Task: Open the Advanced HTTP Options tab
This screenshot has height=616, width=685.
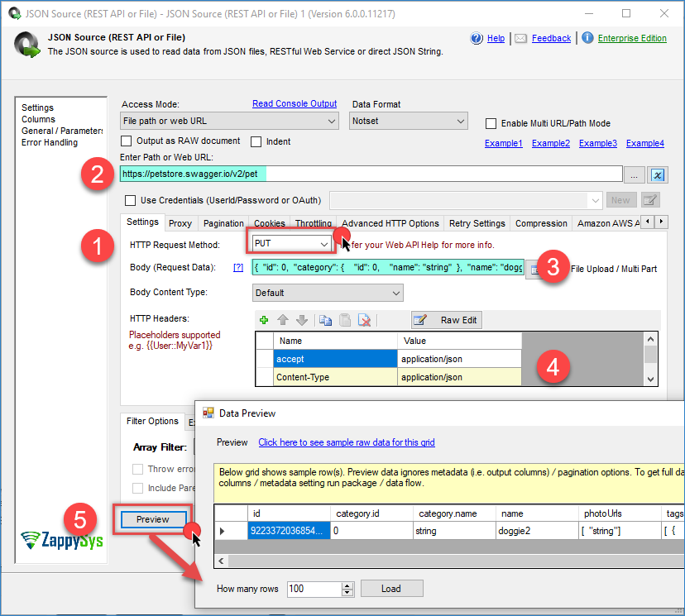Action: [x=390, y=223]
